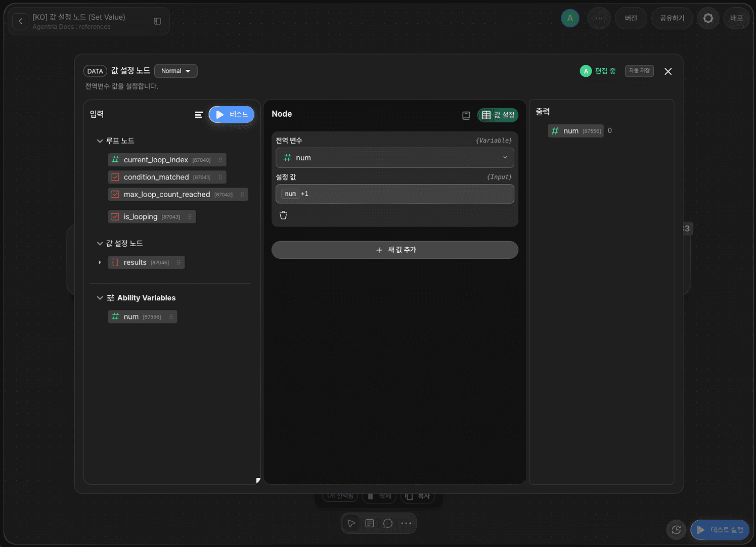Click the {Input} label text

pyautogui.click(x=499, y=177)
